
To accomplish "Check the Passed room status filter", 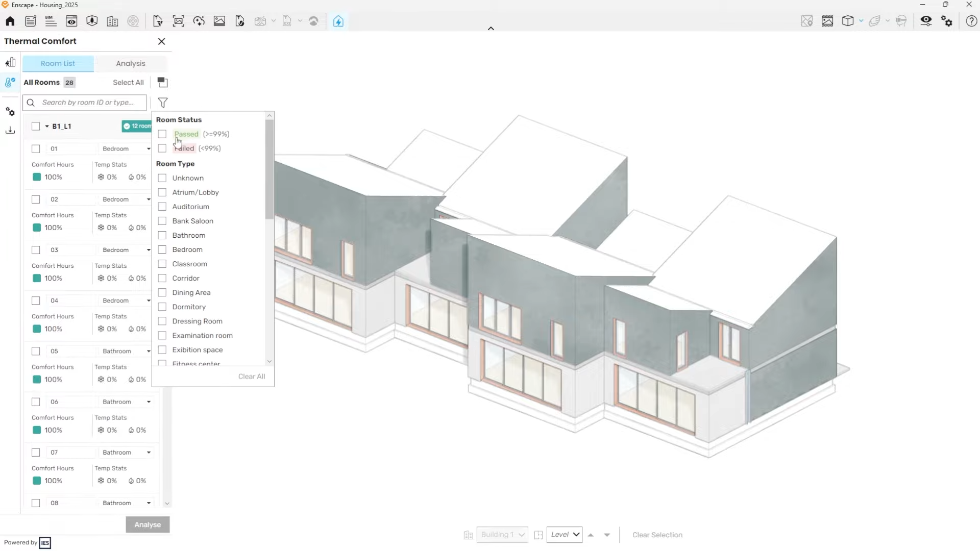I will pyautogui.click(x=162, y=134).
